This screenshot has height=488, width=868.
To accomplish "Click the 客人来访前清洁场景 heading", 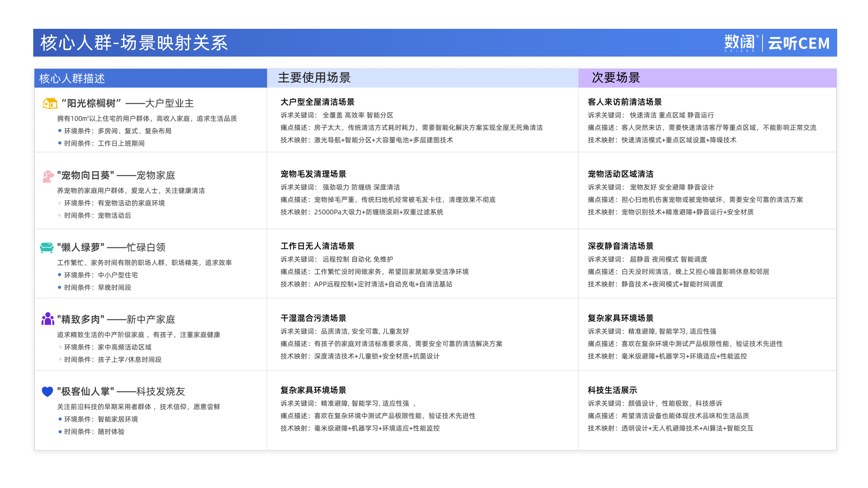I will pyautogui.click(x=625, y=102).
